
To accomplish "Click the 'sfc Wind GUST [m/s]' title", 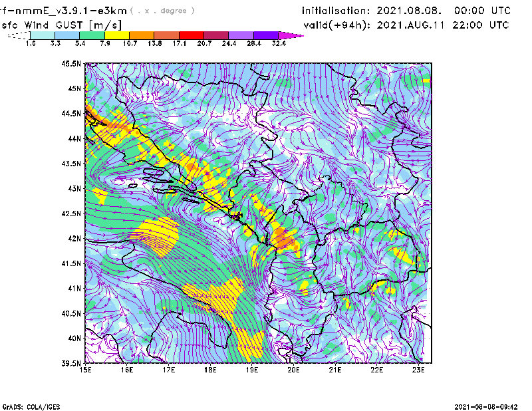I will tap(61, 25).
